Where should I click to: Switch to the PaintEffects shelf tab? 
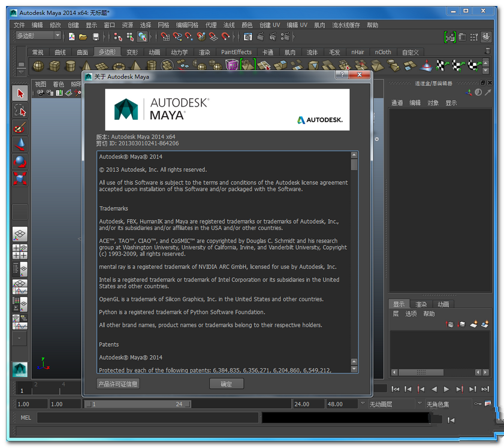236,52
